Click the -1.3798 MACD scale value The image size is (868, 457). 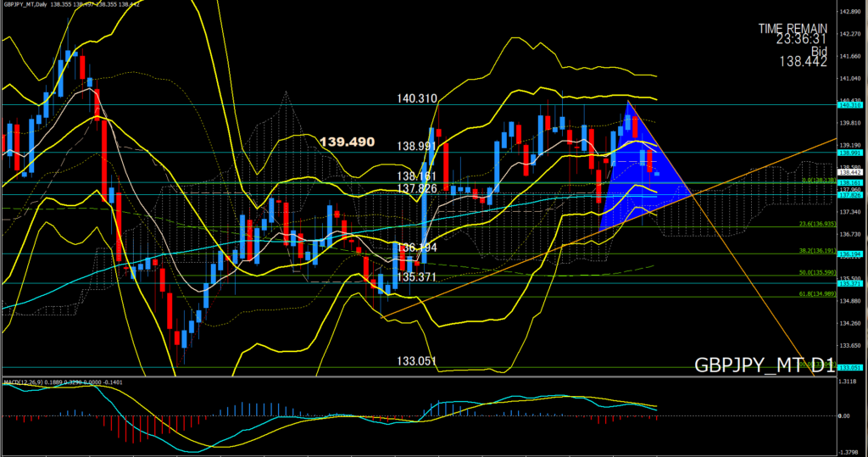click(x=848, y=453)
